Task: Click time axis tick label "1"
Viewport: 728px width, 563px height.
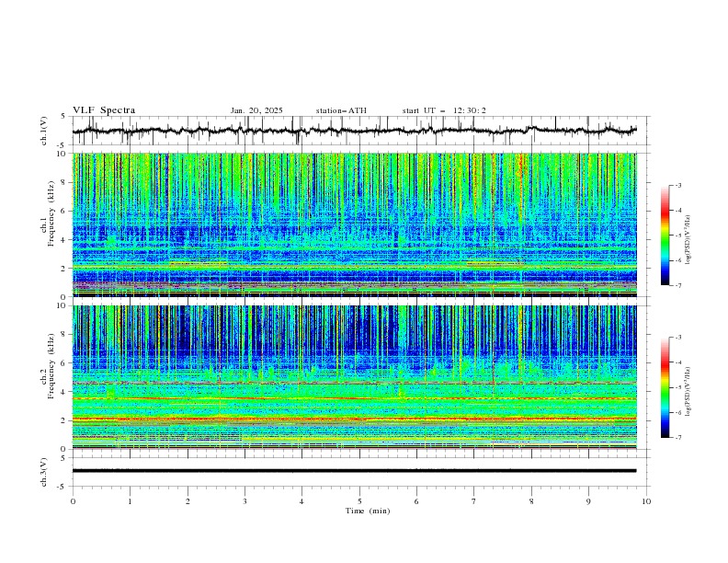Action: pyautogui.click(x=130, y=501)
